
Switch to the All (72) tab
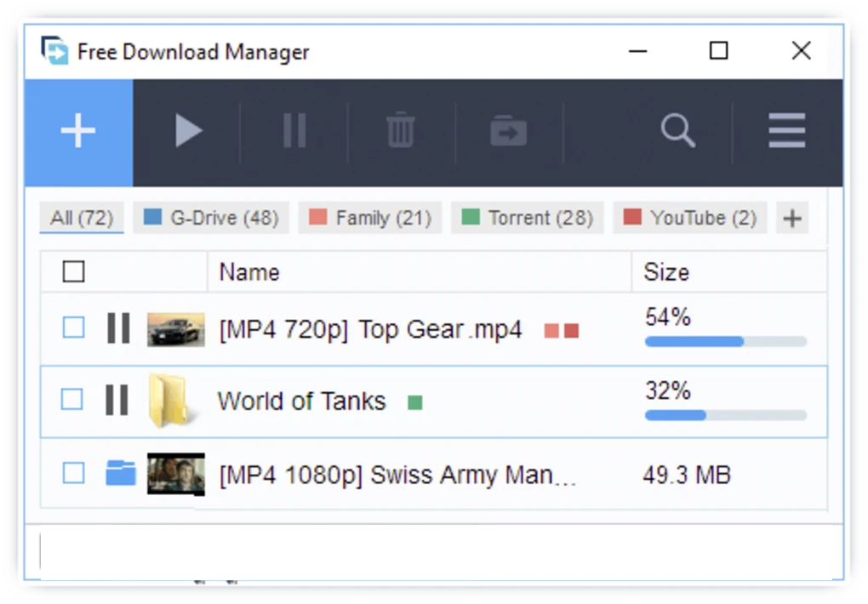click(x=82, y=218)
